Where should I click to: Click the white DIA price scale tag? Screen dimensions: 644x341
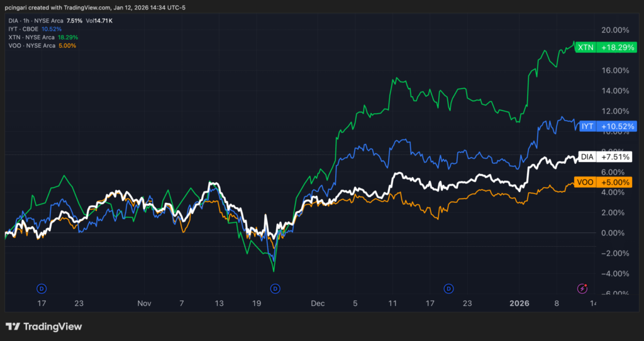pos(603,156)
